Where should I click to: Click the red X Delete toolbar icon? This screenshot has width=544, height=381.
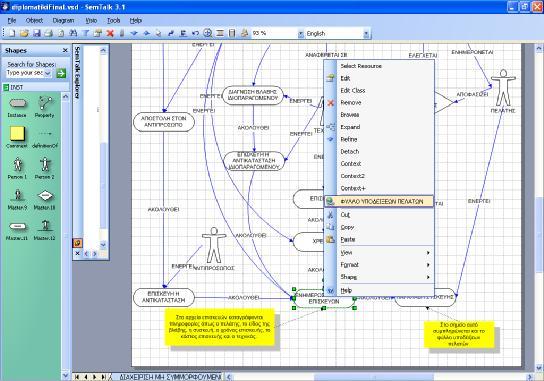[x=110, y=33]
